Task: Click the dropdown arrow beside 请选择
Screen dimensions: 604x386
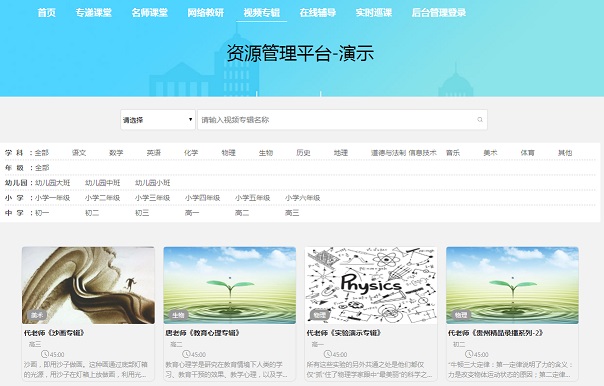Action: point(190,120)
